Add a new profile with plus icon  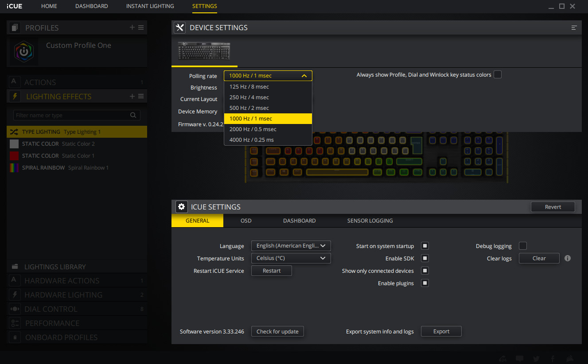(132, 27)
